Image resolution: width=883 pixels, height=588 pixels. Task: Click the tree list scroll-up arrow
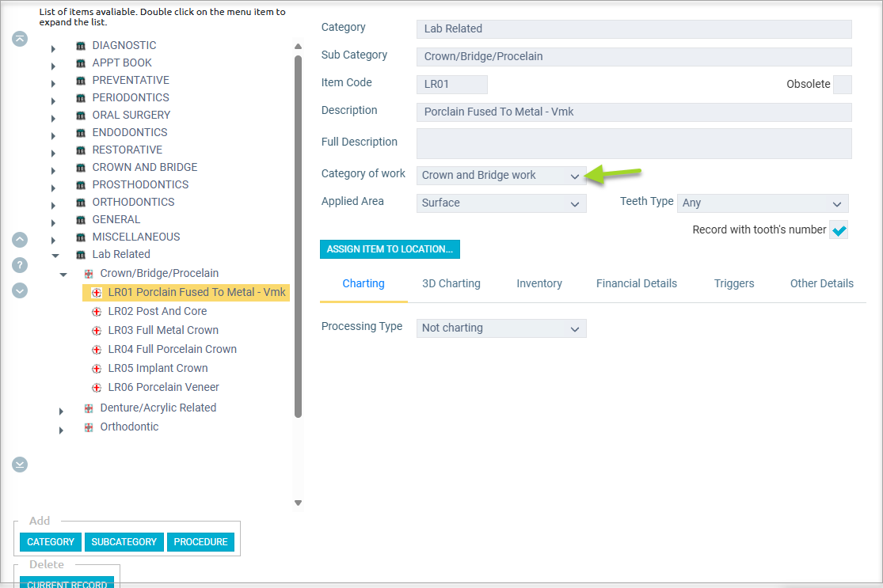click(x=299, y=46)
